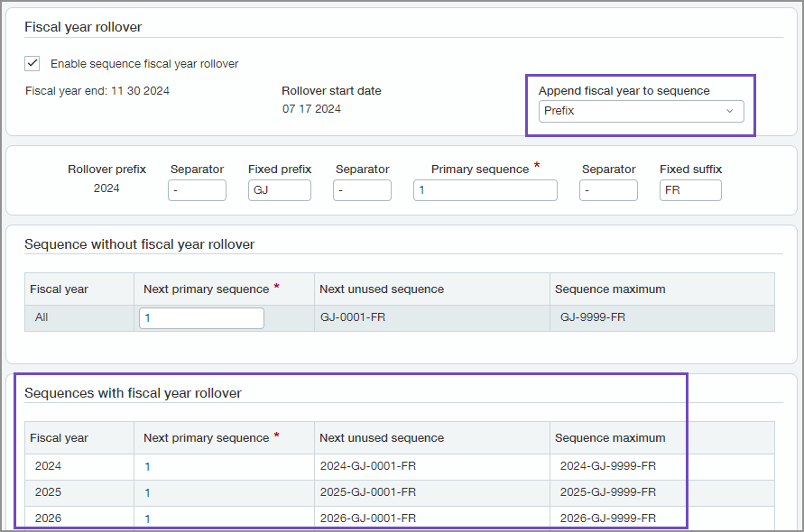Screen dimensions: 804x532
Task: Click the Fixed prefix field containing GJ
Action: [x=279, y=190]
